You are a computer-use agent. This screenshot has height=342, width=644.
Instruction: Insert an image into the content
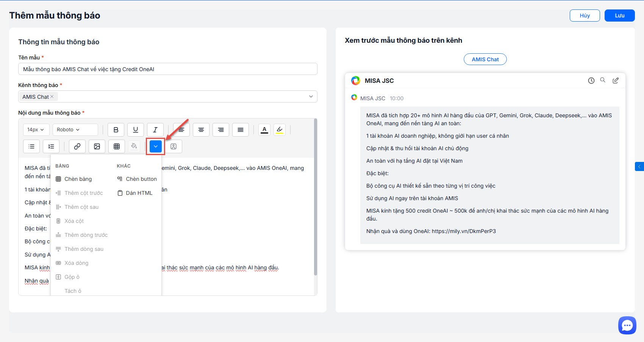point(97,146)
